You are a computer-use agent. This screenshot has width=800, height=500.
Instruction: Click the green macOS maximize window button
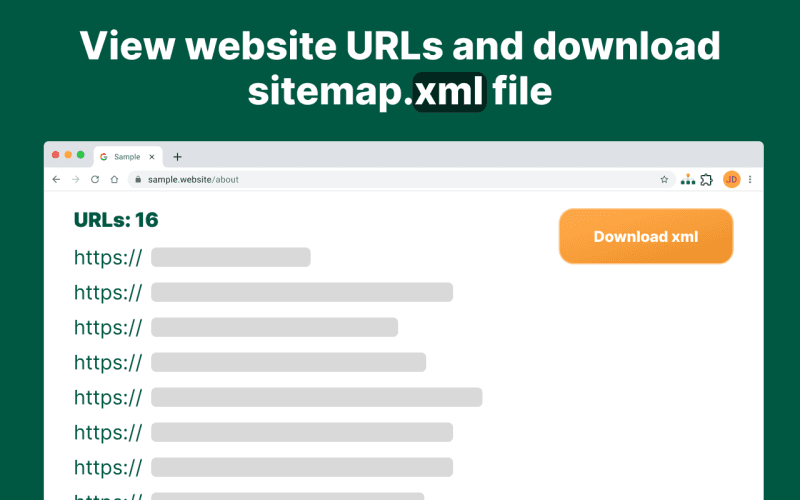coord(80,154)
